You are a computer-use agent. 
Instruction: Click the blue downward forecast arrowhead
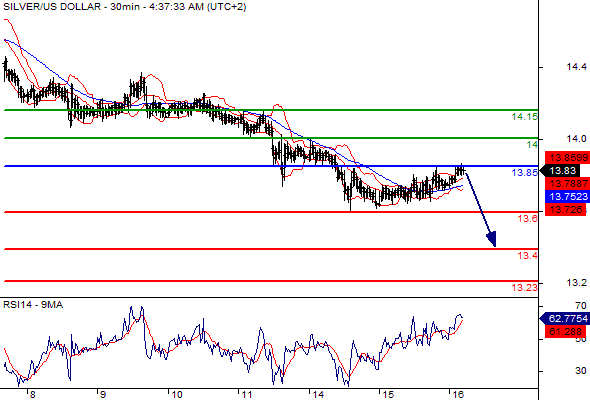(492, 239)
